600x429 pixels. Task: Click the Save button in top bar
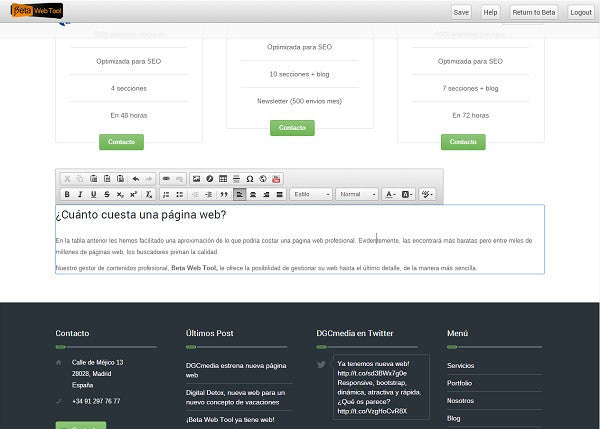tap(461, 12)
